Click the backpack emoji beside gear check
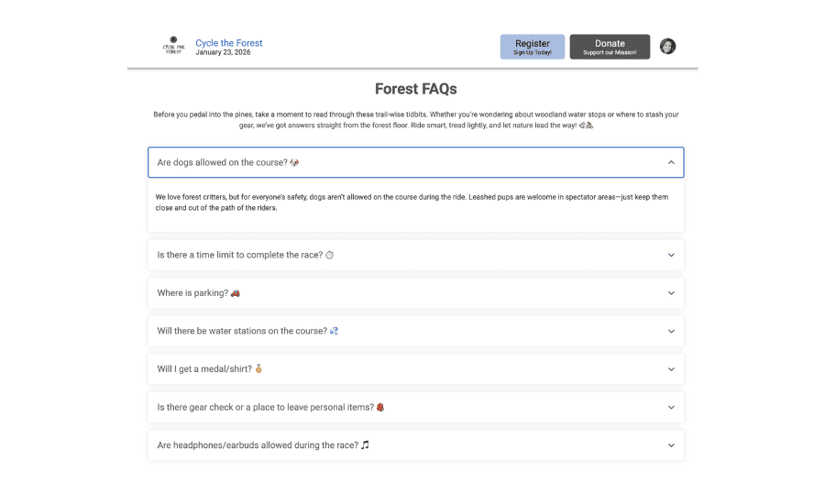Screen dimensions: 825x504 (x=380, y=407)
